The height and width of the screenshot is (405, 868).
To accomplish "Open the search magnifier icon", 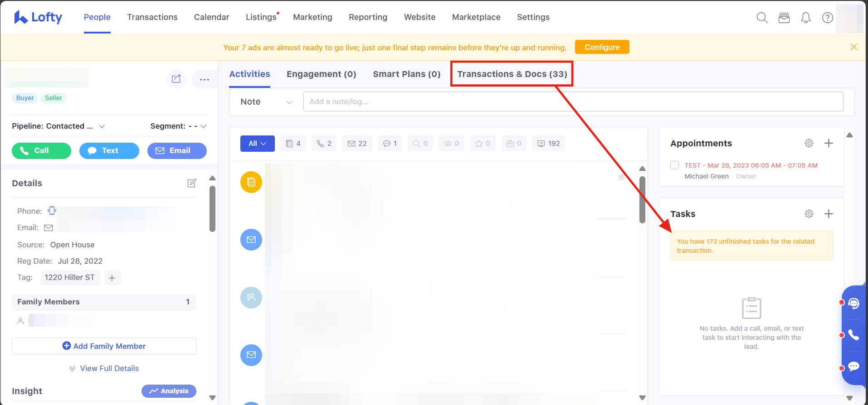I will (x=762, y=18).
